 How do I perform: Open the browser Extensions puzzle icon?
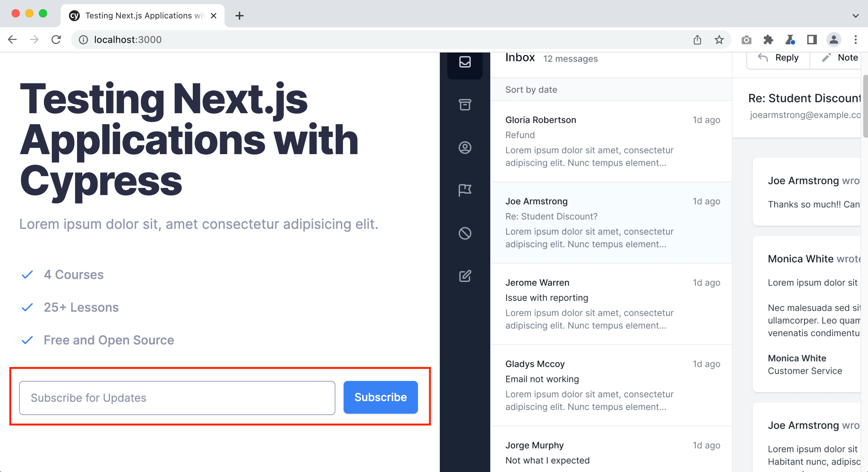[768, 40]
